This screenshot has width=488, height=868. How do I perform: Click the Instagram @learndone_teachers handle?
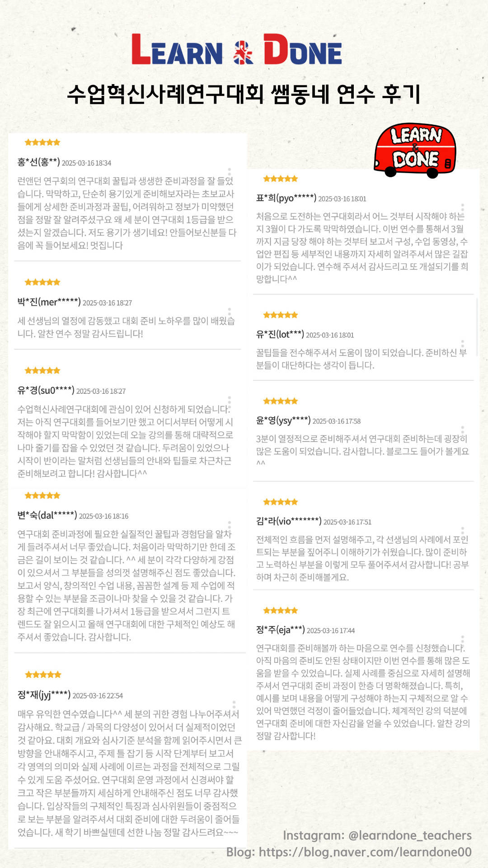point(377,835)
